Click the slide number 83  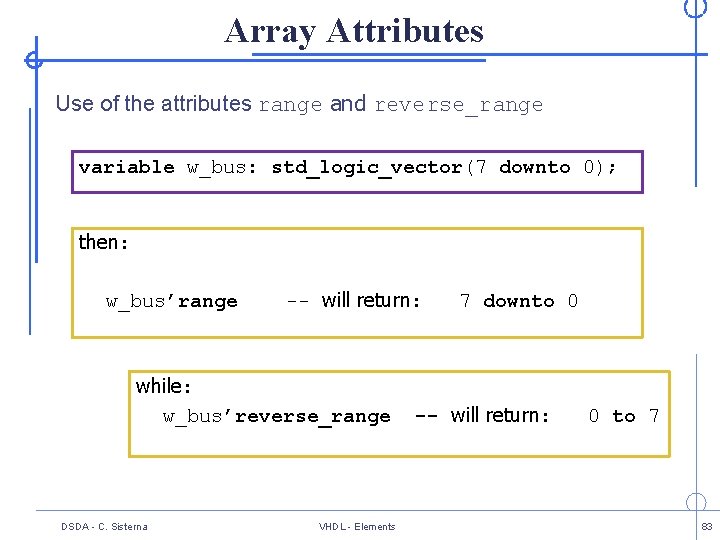point(706,527)
